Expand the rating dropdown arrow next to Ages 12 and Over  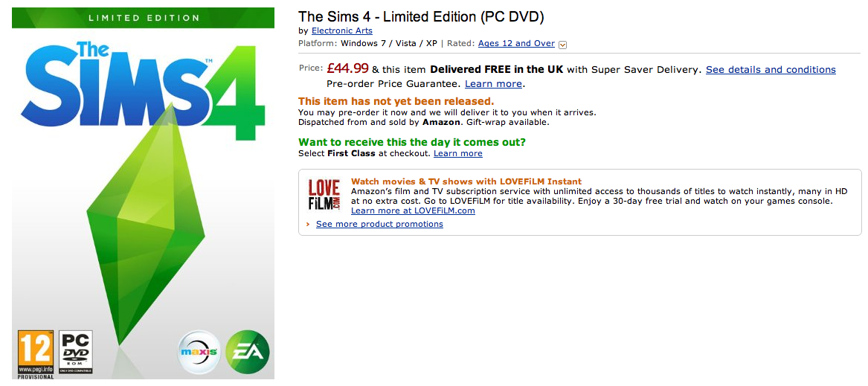(562, 45)
